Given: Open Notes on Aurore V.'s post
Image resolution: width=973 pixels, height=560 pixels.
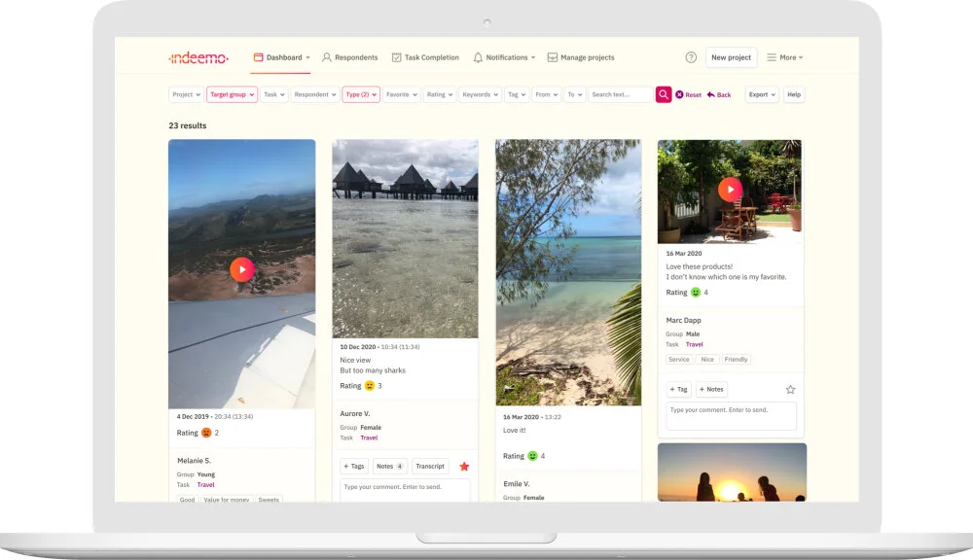Looking at the screenshot, I should 390,467.
